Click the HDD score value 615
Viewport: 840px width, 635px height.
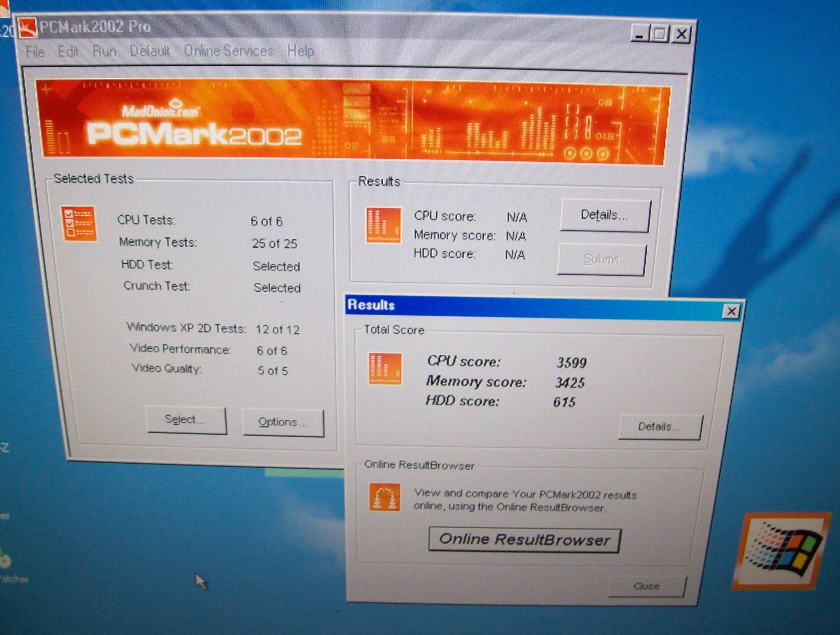tap(564, 402)
